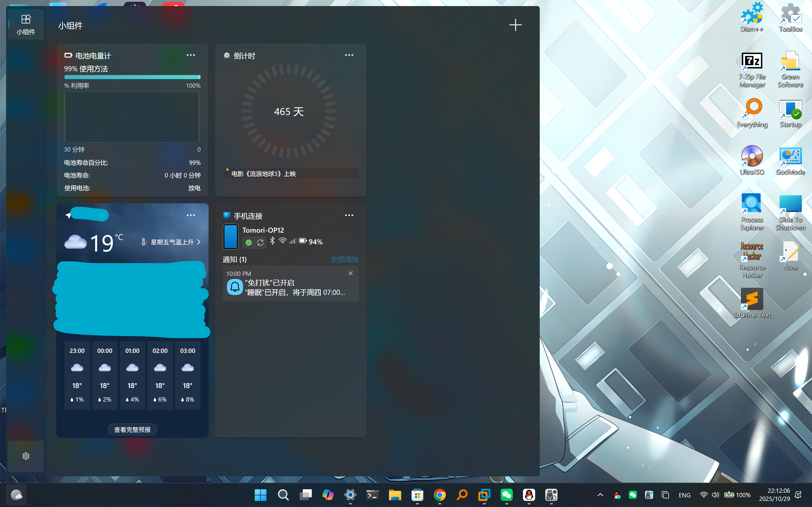Open widgets settings gear icon
812x507 pixels.
(26, 456)
